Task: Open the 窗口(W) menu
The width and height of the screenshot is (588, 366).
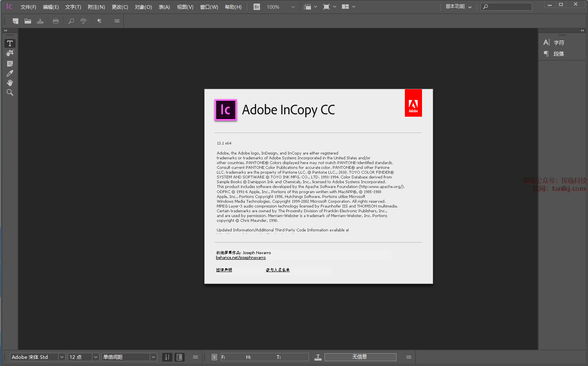Action: [x=209, y=7]
